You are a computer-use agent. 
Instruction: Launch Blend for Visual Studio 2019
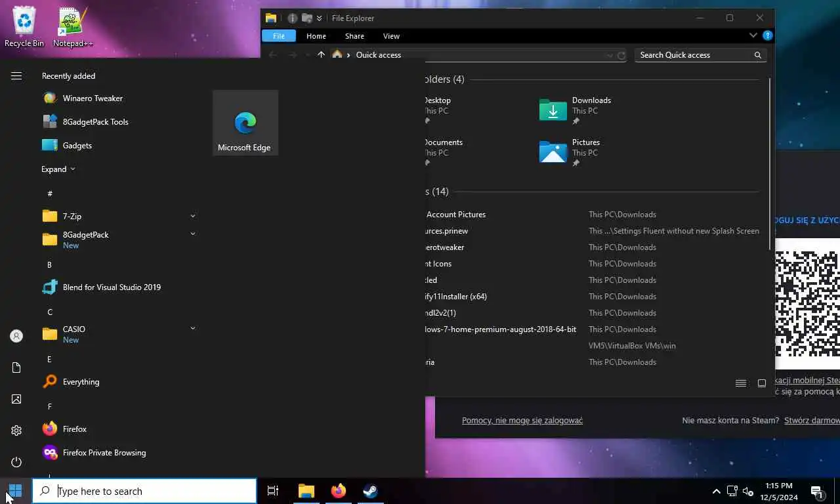[x=102, y=287]
